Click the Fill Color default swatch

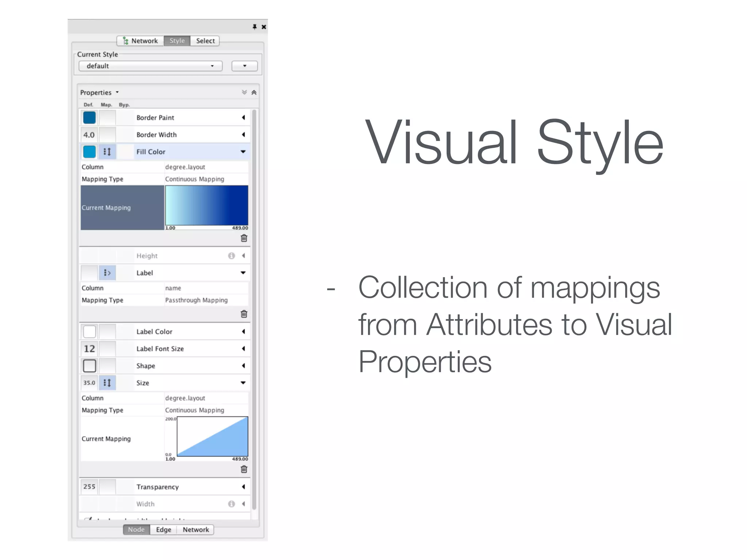[x=89, y=152]
